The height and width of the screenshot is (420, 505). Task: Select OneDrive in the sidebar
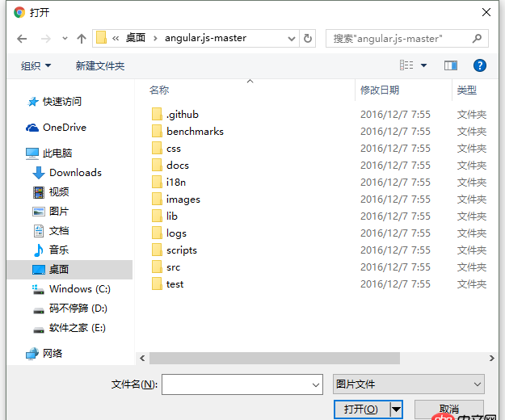pos(57,128)
